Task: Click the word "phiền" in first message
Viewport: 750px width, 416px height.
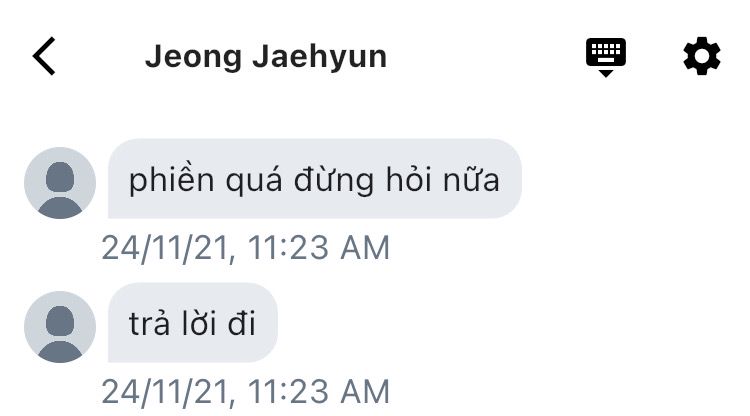Action: (x=171, y=181)
